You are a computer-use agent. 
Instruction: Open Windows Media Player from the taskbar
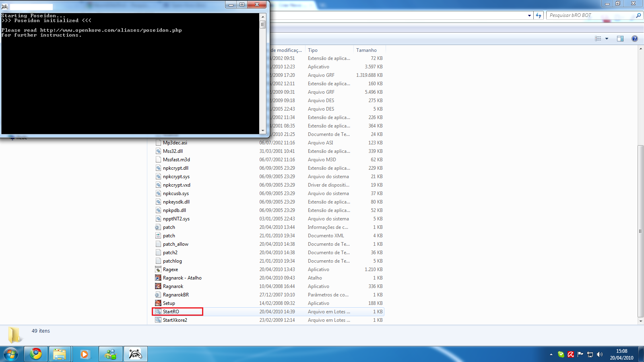pyautogui.click(x=85, y=354)
